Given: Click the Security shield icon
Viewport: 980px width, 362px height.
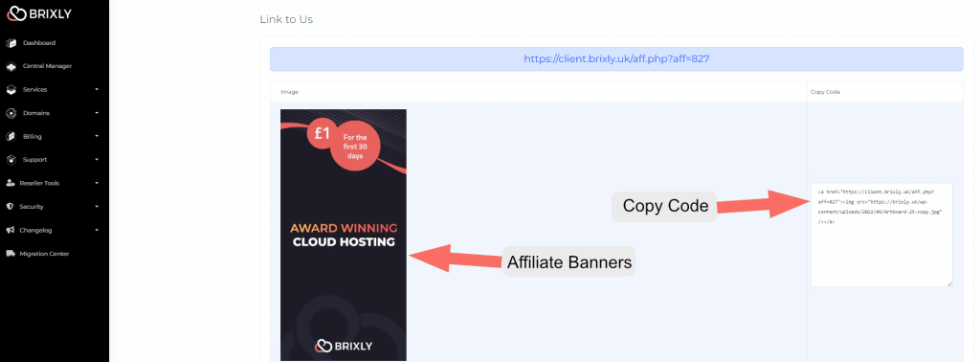Looking at the screenshot, I should pyautogui.click(x=10, y=206).
